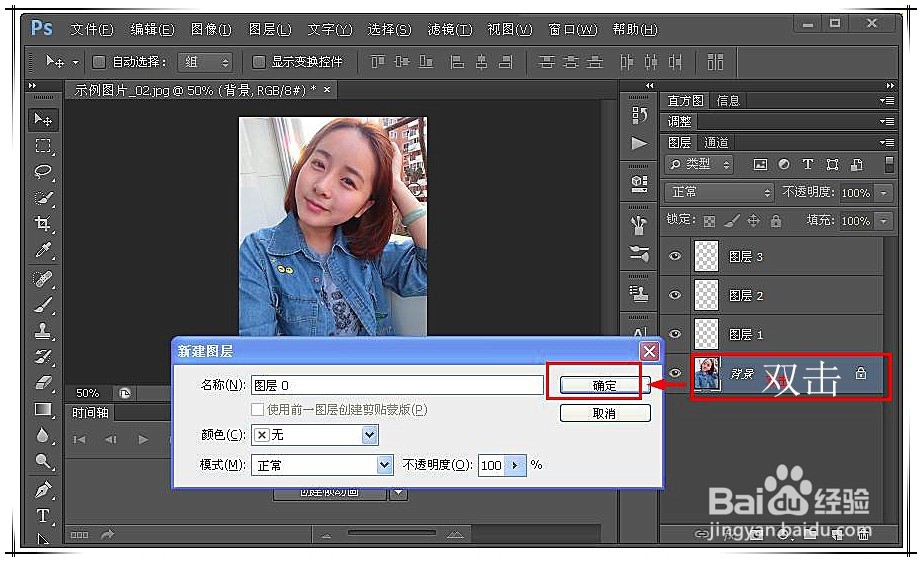Filter layers by adjustment layer icon

pos(784,165)
